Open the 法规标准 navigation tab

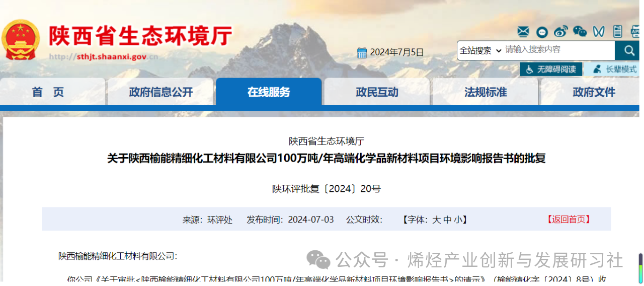click(485, 92)
